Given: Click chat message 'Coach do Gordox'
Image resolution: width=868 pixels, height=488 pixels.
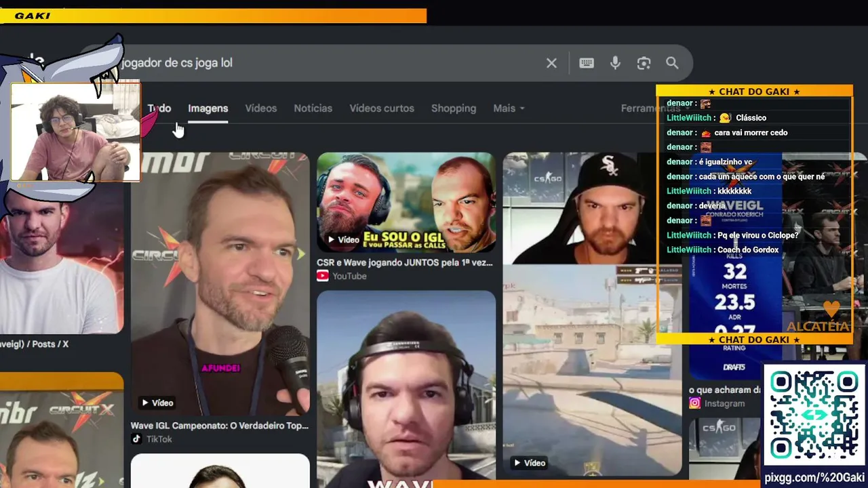Looking at the screenshot, I should click(747, 250).
